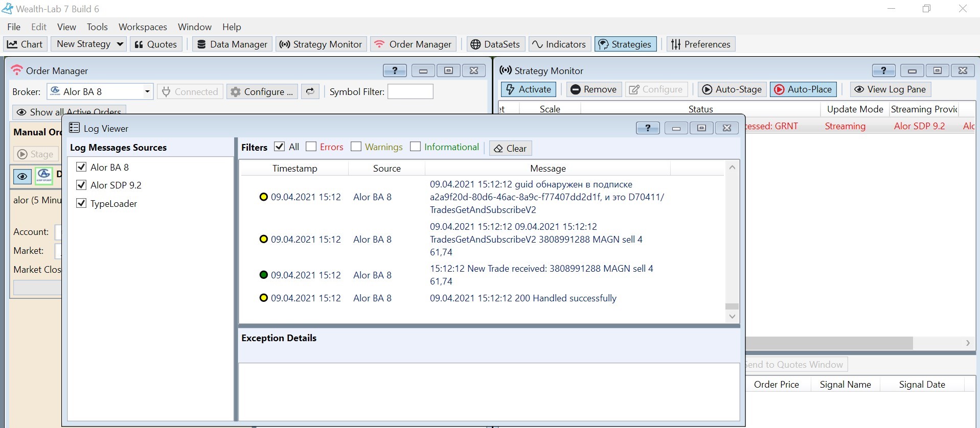Click Strategy Monitor horizontal scrollbar right arrow

tap(968, 343)
